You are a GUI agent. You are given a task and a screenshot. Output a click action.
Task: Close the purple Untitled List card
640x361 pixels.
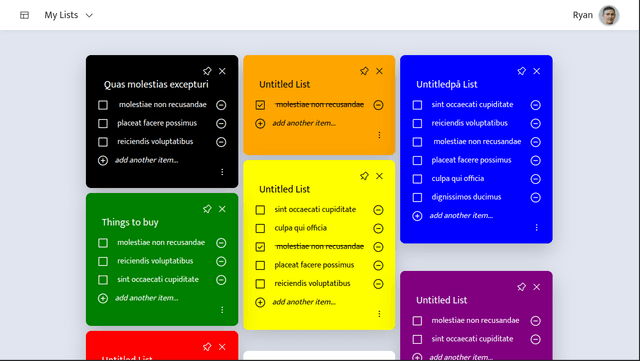pos(536,287)
